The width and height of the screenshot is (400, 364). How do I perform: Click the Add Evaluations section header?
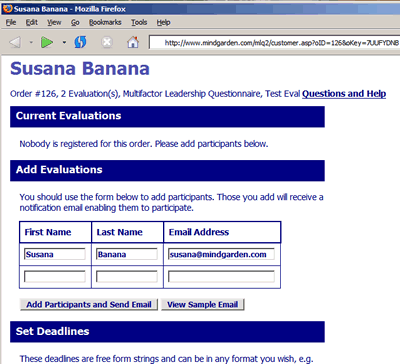pyautogui.click(x=167, y=170)
